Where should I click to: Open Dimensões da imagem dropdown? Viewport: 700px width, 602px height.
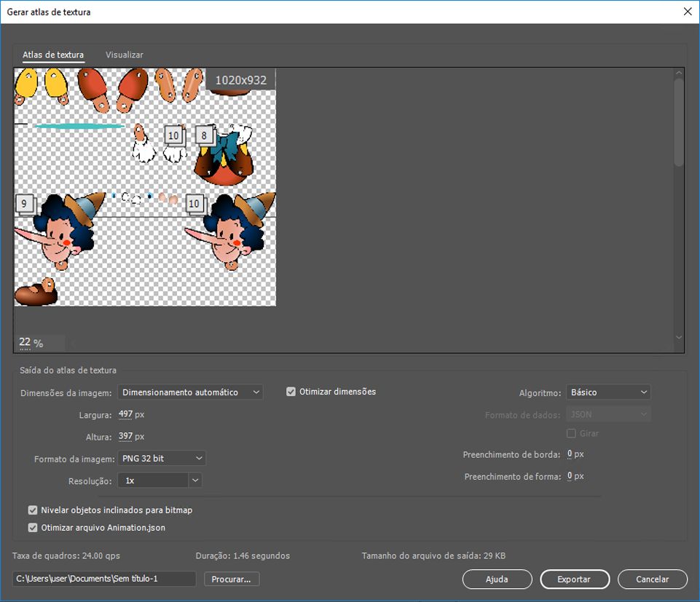[190, 392]
